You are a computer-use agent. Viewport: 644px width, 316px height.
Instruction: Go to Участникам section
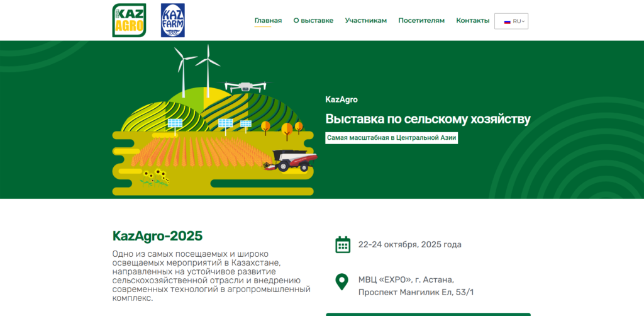click(366, 21)
